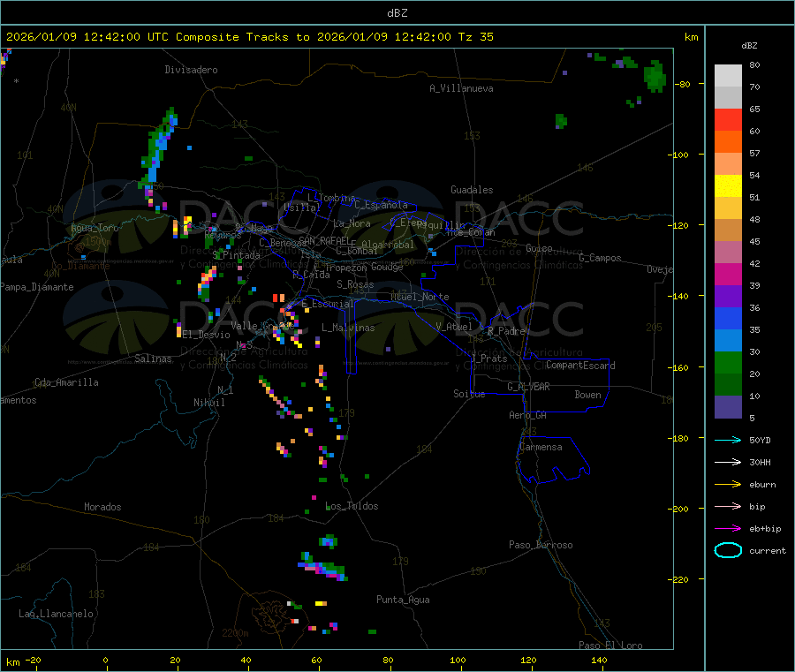Click the green radar echo near top-right
Viewport: 795px width, 672px height.
pos(655,76)
